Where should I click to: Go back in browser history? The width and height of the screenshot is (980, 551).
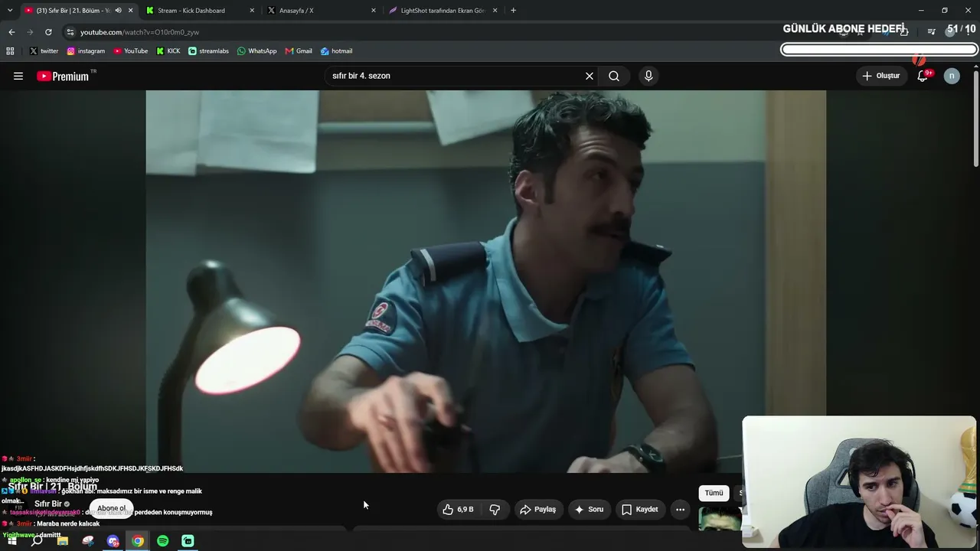point(11,32)
